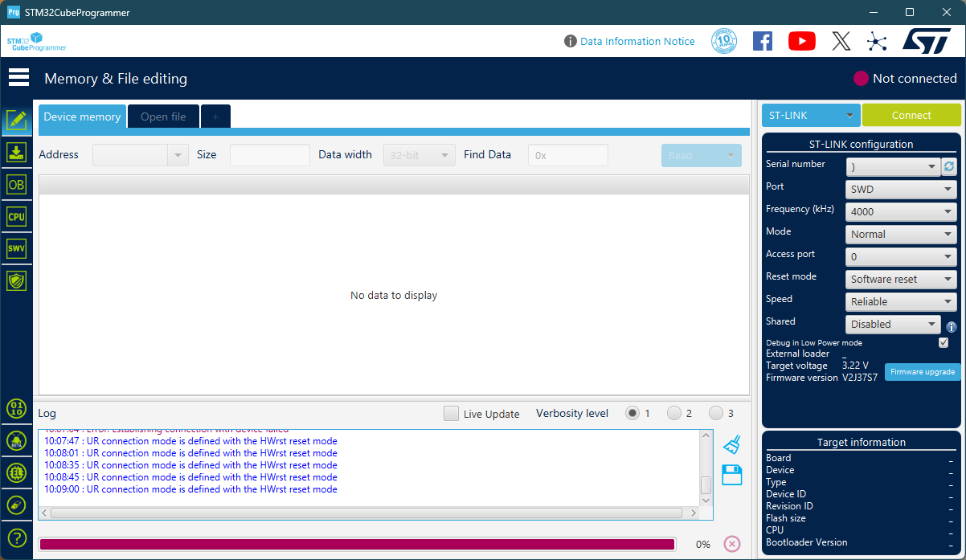966x560 pixels.
Task: Click the 10:07:47 log line
Action: 191,441
